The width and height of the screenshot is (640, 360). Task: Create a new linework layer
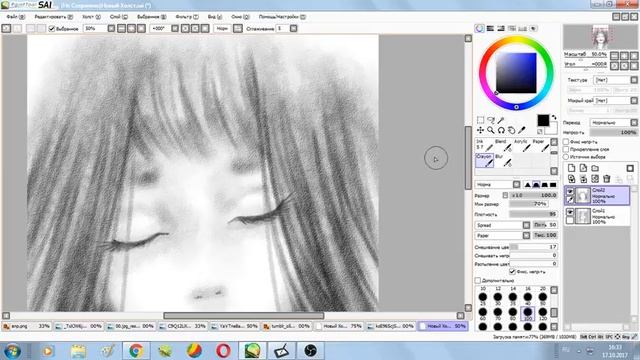pos(583,168)
